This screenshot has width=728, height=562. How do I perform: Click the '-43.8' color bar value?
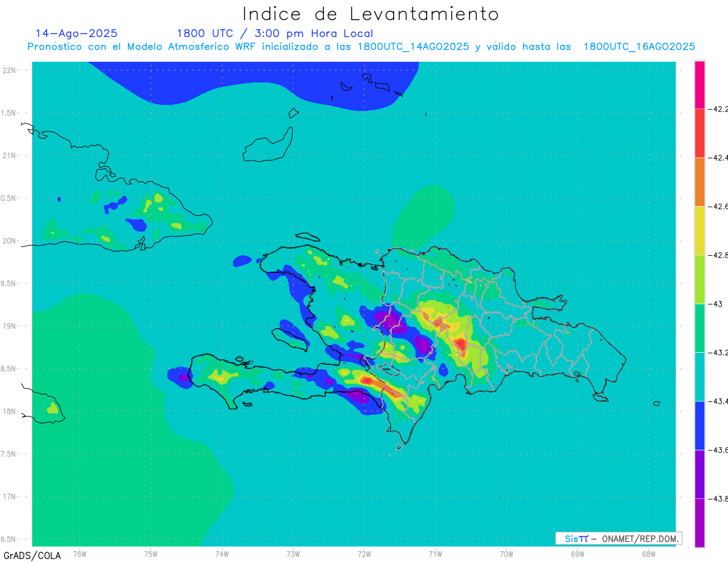(719, 498)
